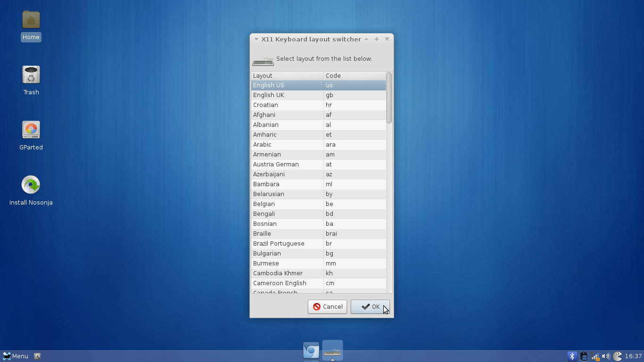
Task: Open the window menu arrow in title bar
Action: [x=256, y=39]
